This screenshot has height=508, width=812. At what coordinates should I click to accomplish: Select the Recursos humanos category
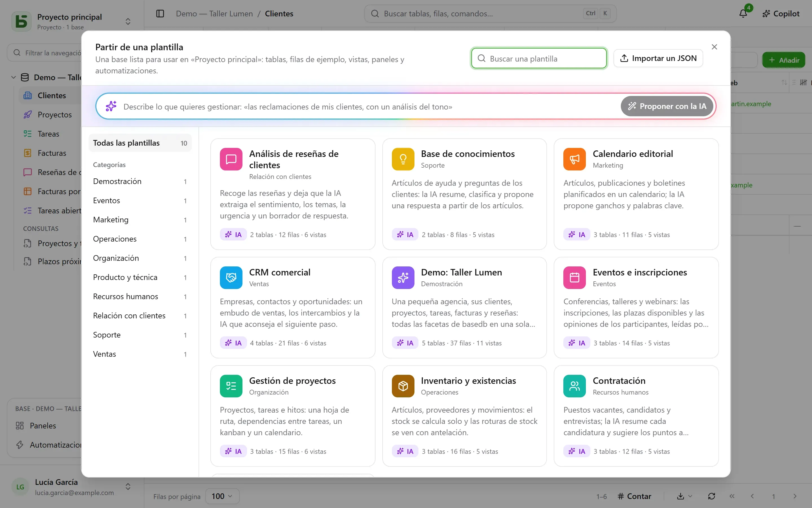coord(140,296)
